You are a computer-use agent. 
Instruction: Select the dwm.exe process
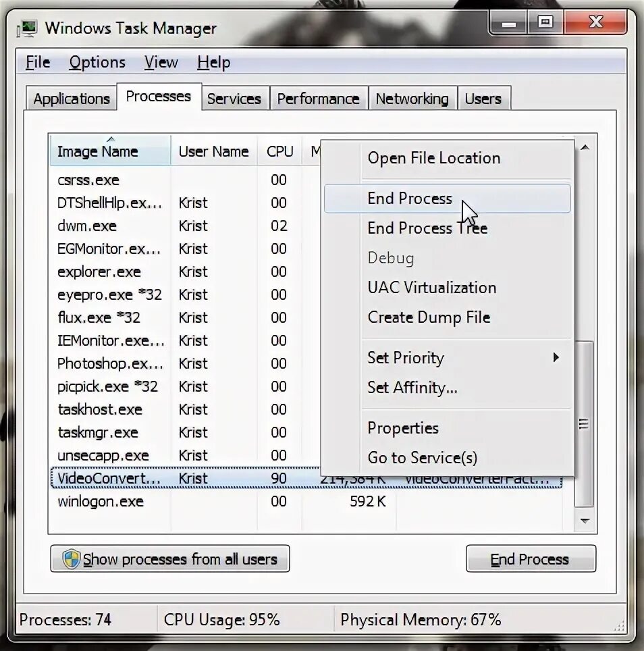[x=185, y=226]
